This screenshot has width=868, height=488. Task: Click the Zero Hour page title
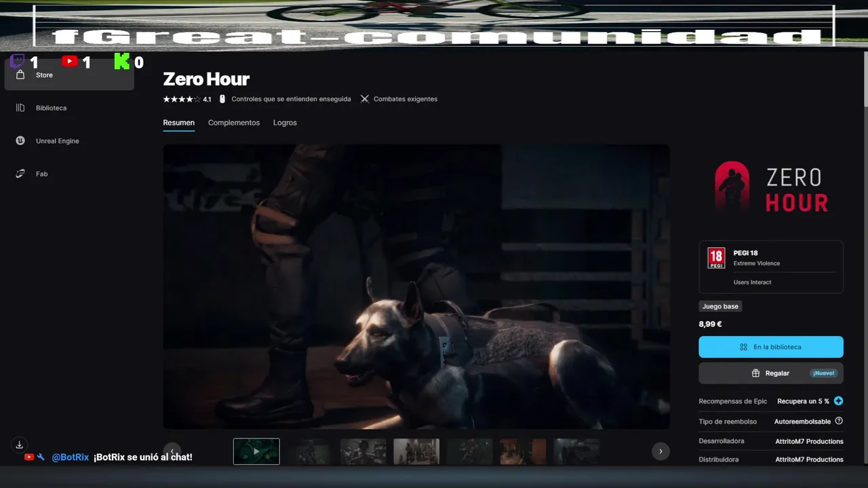(x=206, y=79)
